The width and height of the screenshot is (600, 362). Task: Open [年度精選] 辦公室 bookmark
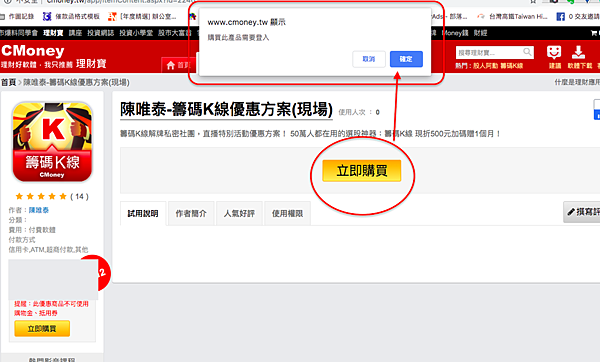coord(142,16)
